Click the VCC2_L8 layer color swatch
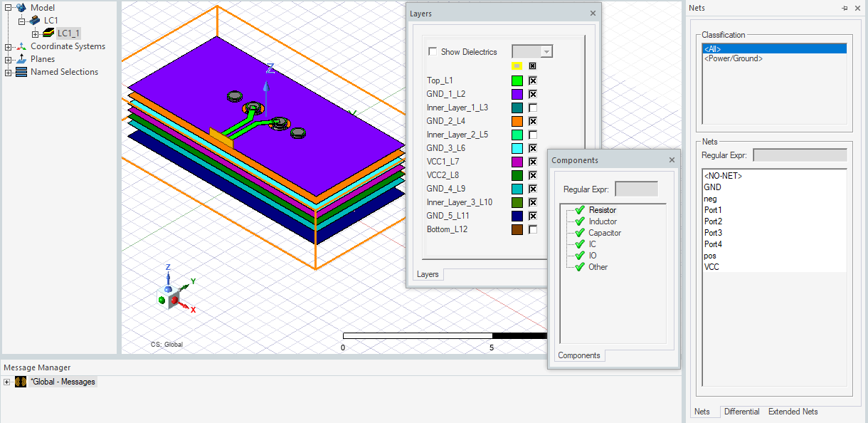Viewport: 868px width, 423px height. click(517, 175)
